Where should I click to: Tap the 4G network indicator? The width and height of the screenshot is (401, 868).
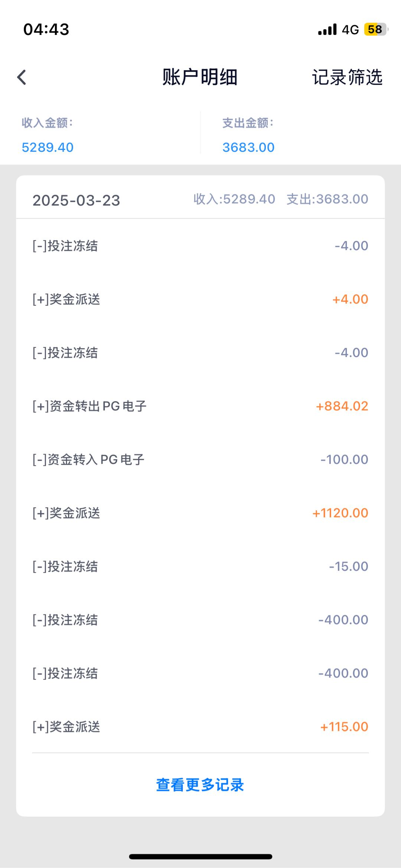(350, 29)
